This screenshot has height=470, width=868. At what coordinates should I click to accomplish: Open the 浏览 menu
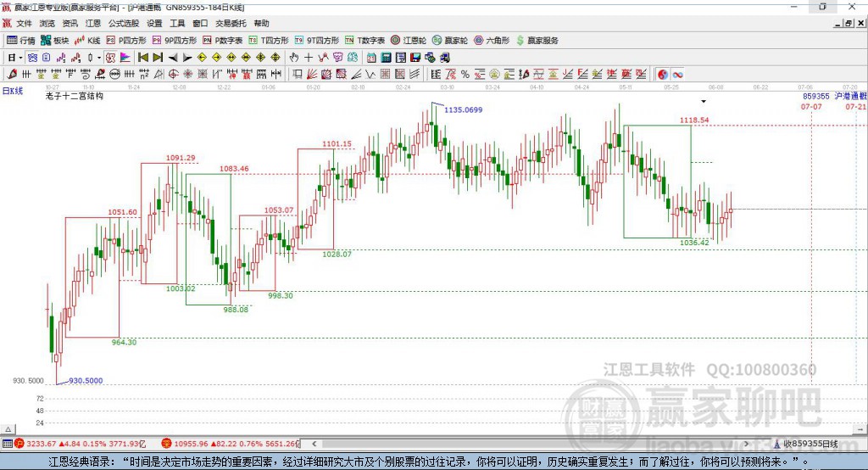point(47,23)
